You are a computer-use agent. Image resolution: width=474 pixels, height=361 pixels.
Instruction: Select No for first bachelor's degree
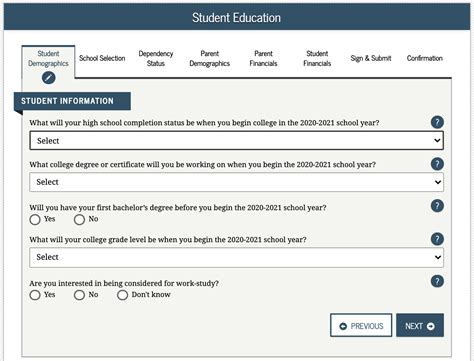pyautogui.click(x=79, y=219)
